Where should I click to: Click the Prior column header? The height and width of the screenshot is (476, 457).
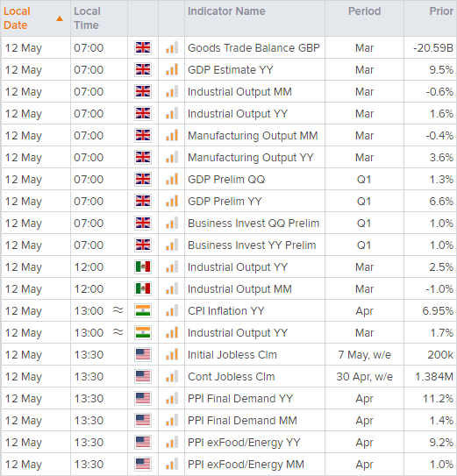[x=441, y=11]
